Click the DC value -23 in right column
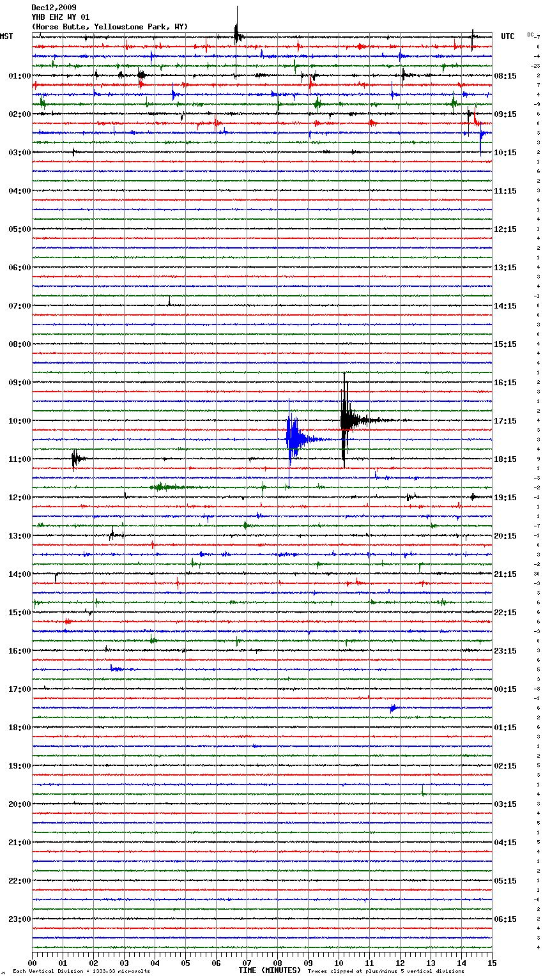The height and width of the screenshot is (980, 543). (535, 66)
